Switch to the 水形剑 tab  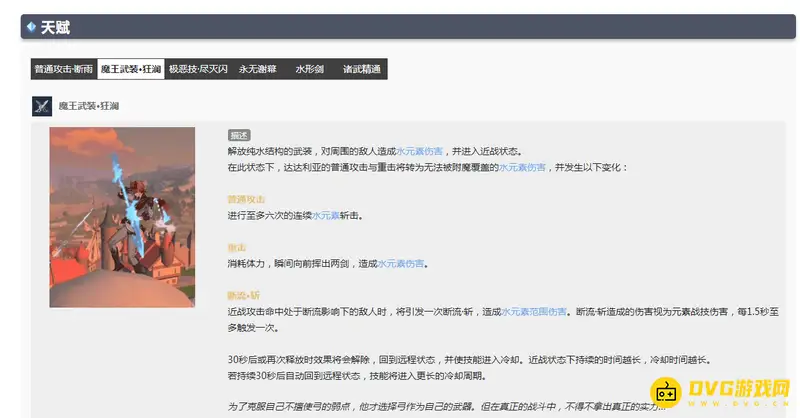(308, 69)
